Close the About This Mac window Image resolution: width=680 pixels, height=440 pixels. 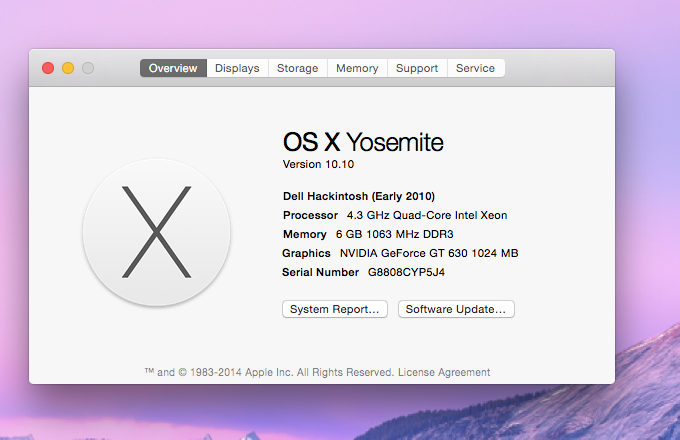(47, 68)
